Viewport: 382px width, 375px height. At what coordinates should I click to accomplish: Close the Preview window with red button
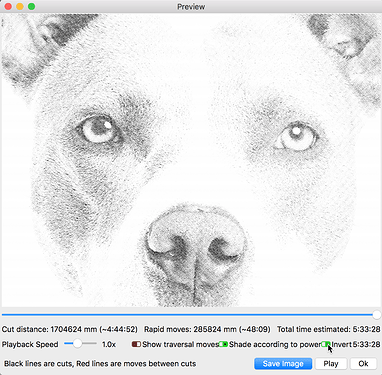pyautogui.click(x=8, y=6)
